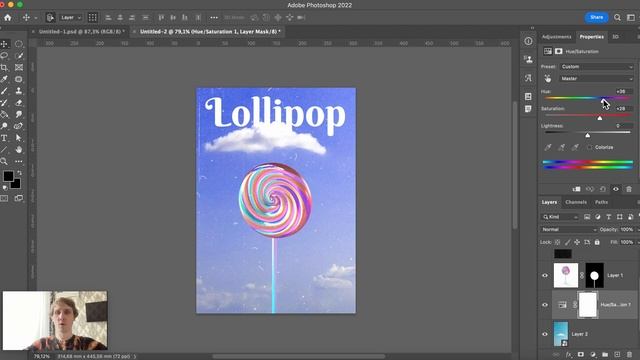Open the Edit Toolbar three-dots menu
This screenshot has height=360, width=640.
coord(19,162)
